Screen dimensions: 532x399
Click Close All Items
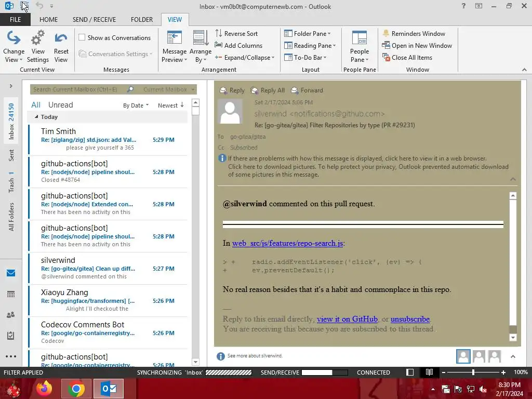tap(407, 58)
